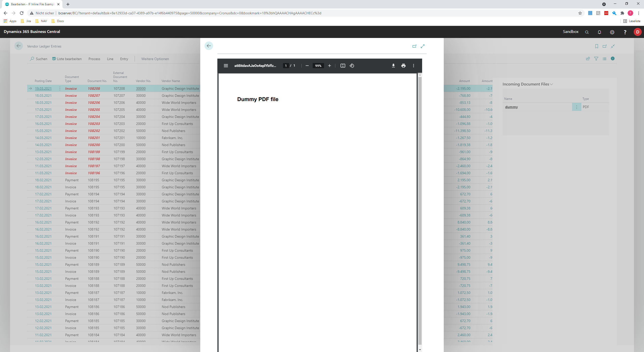644x352 pixels.
Task: Click the print icon in PDF viewer
Action: [x=403, y=65]
